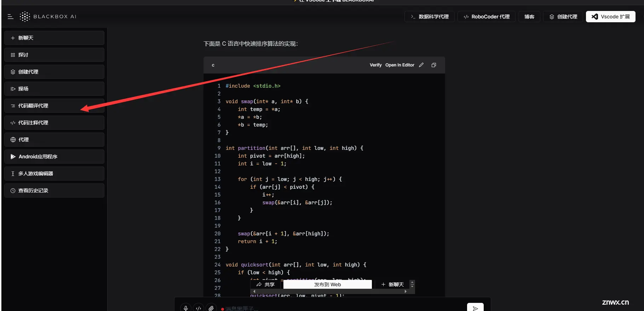Click the BLACKBOX AI logo
The image size is (644, 311).
point(48,17)
